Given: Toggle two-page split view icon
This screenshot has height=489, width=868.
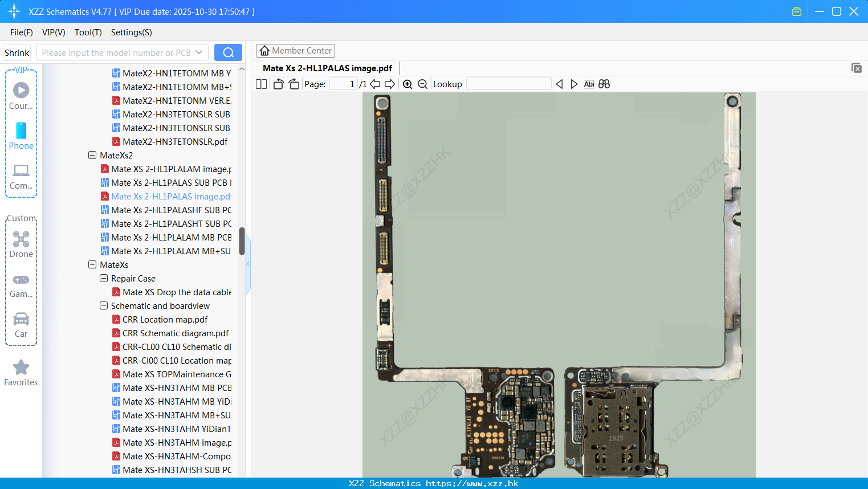Looking at the screenshot, I should (262, 84).
